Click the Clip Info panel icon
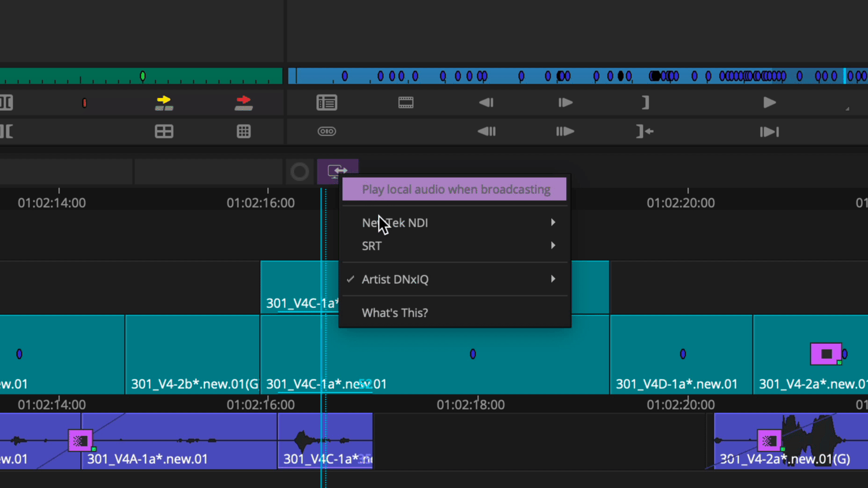The image size is (868, 488). [327, 102]
